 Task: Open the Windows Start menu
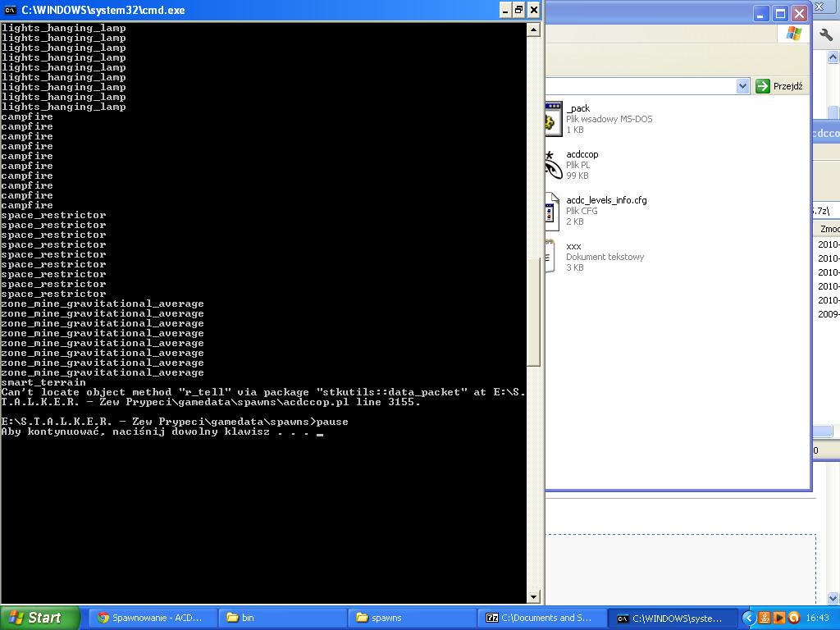[x=40, y=618]
